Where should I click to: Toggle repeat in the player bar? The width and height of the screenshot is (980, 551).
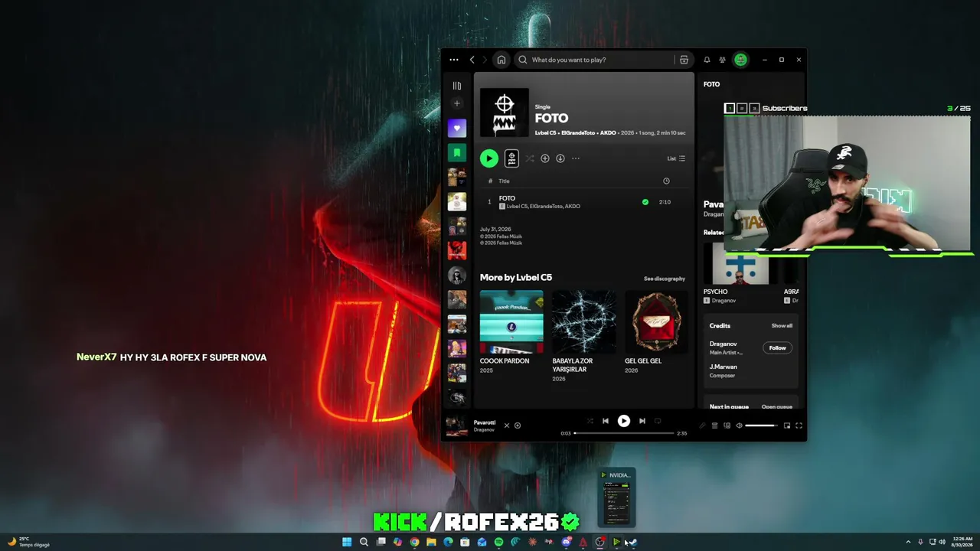658,421
